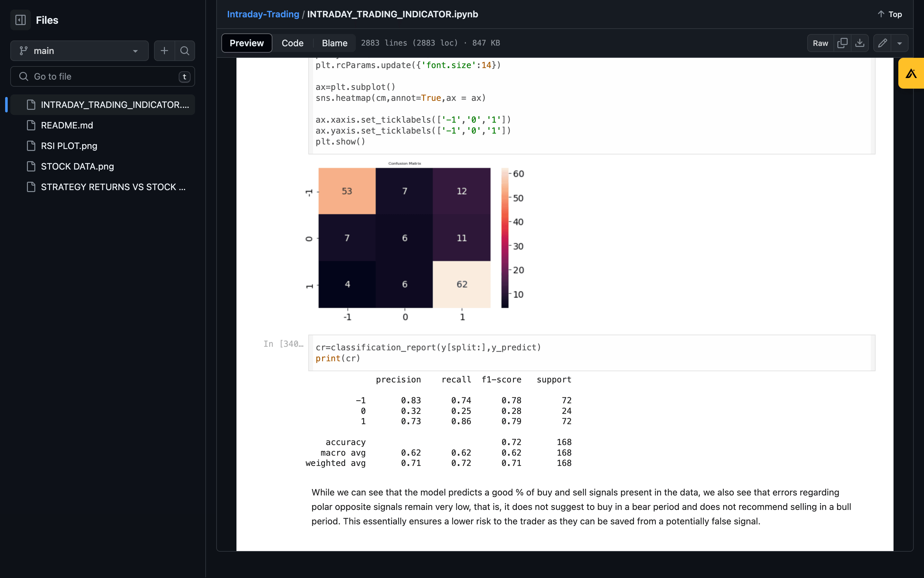Click the 'accuracy' row label
This screenshot has height=578, width=924.
346,442
